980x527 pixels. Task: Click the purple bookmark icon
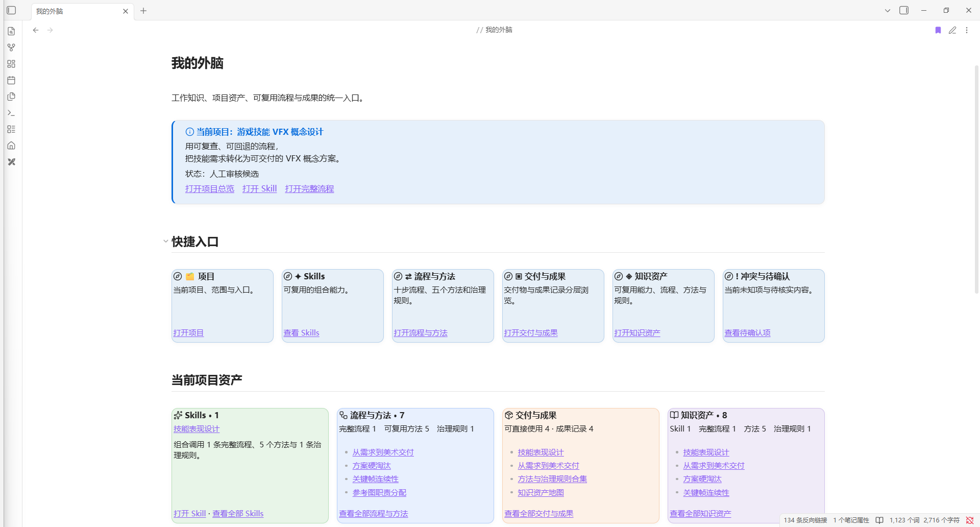click(938, 30)
